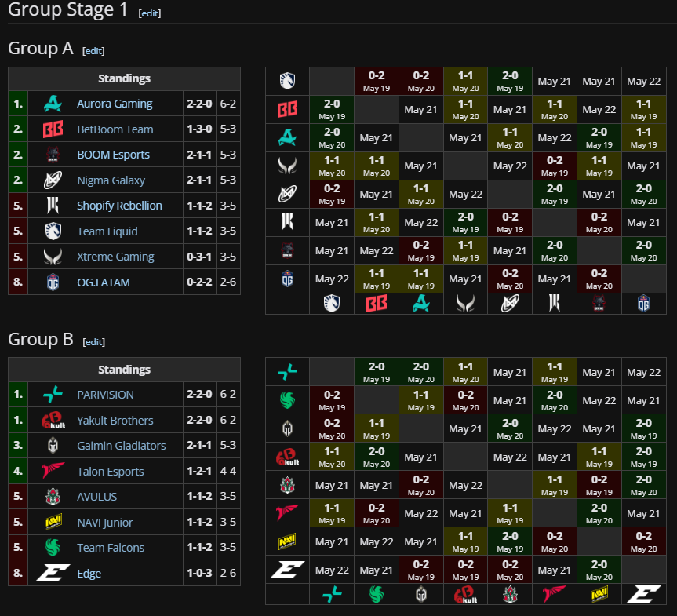Open the OG.LATAM team link
The image size is (677, 616).
click(104, 282)
